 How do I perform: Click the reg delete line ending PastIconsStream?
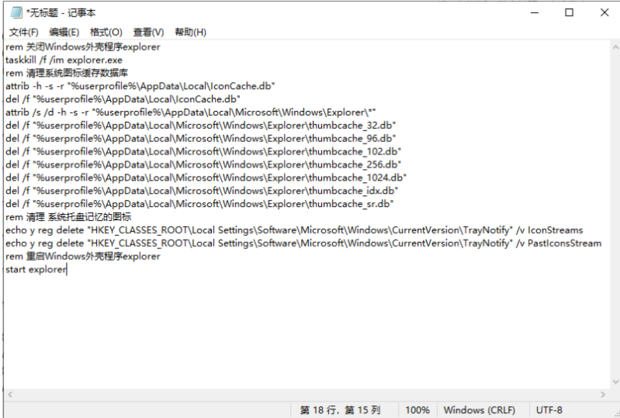pyautogui.click(x=304, y=243)
